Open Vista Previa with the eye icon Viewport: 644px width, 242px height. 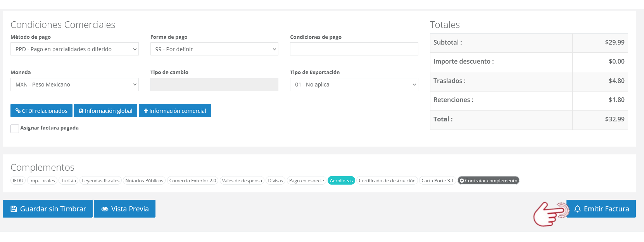click(124, 209)
